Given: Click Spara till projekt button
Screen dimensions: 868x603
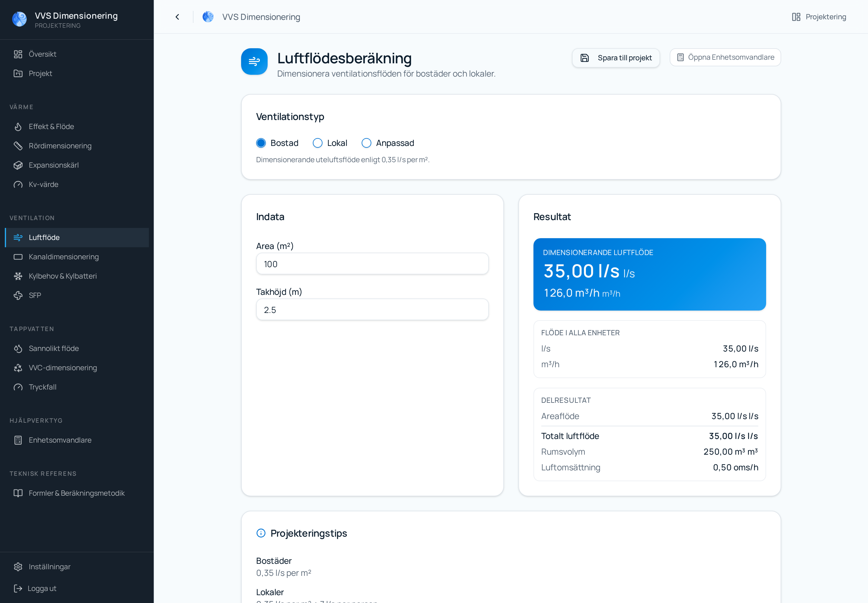Looking at the screenshot, I should tap(616, 58).
